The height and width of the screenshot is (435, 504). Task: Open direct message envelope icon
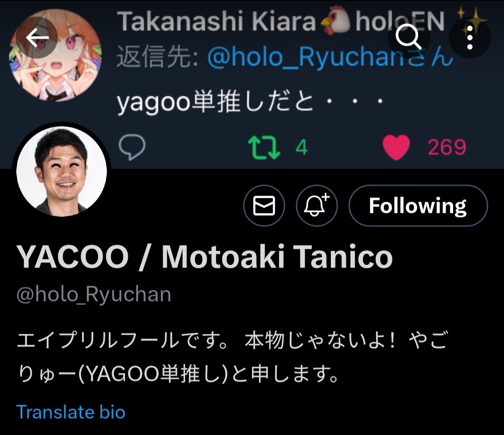coord(264,205)
